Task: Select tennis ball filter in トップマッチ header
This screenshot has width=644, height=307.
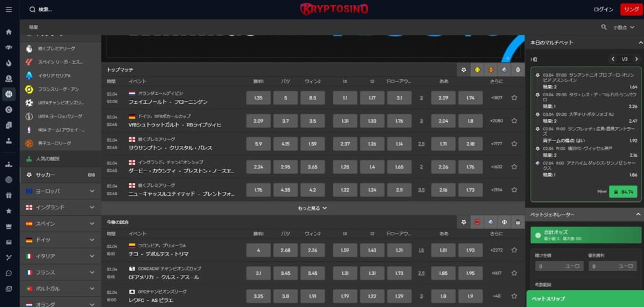Action: (x=477, y=70)
